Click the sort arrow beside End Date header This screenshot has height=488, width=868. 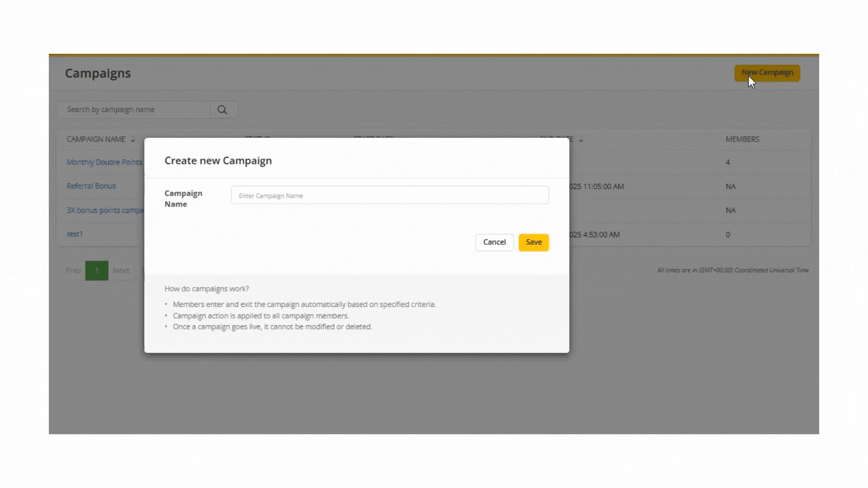tap(581, 140)
